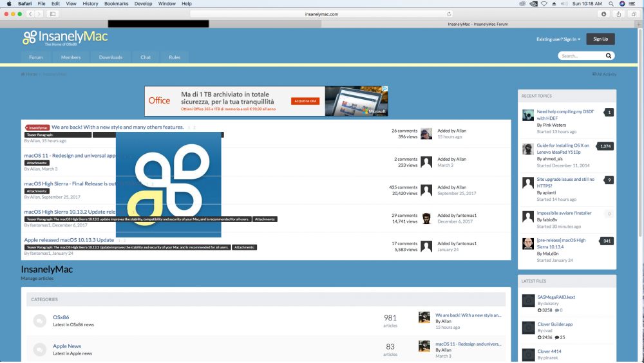Screen dimensions: 644x363
Task: Open the Apple News category link
Action: [x=67, y=346]
